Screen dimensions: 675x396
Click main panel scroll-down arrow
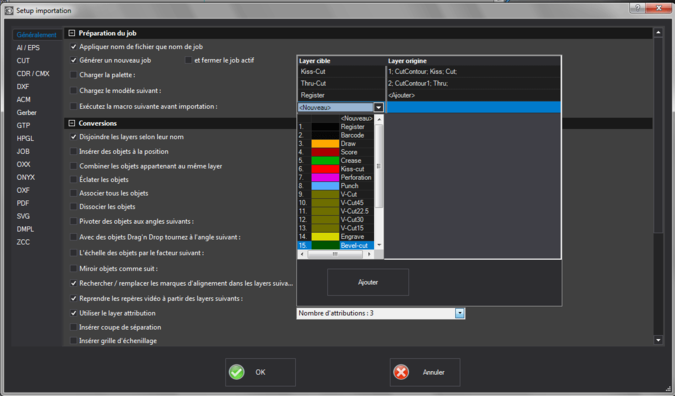(658, 340)
